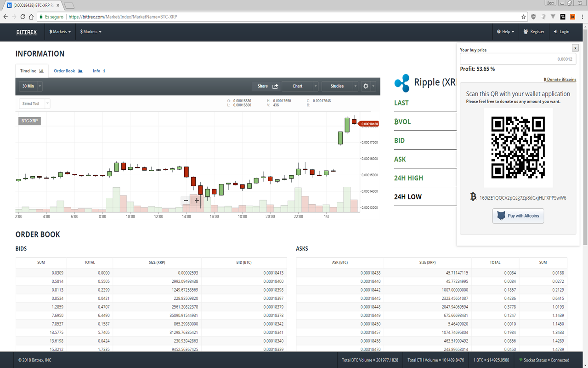Click the Profit: 53.65 % text

point(477,69)
